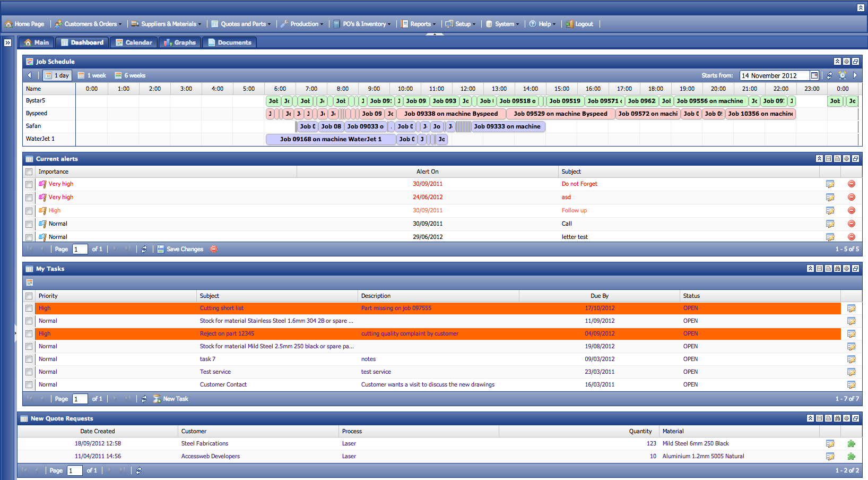
Task: Tick the checkbox next to the Call alert
Action: coord(29,224)
